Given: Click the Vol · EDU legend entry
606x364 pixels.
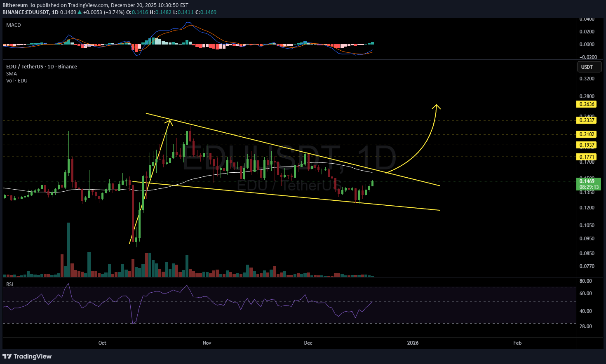Looking at the screenshot, I should pos(17,81).
